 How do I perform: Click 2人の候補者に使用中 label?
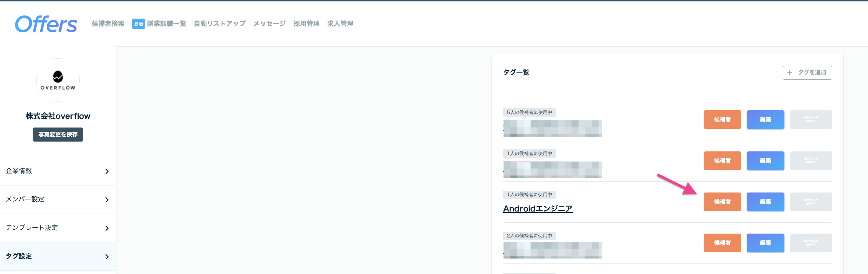click(530, 236)
